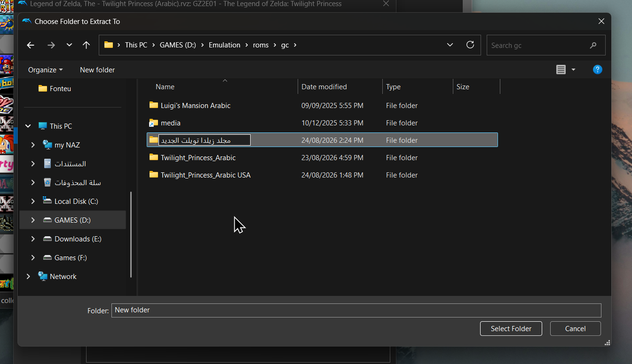Viewport: 632px width, 364px height.
Task: Go up one folder level
Action: tap(86, 45)
